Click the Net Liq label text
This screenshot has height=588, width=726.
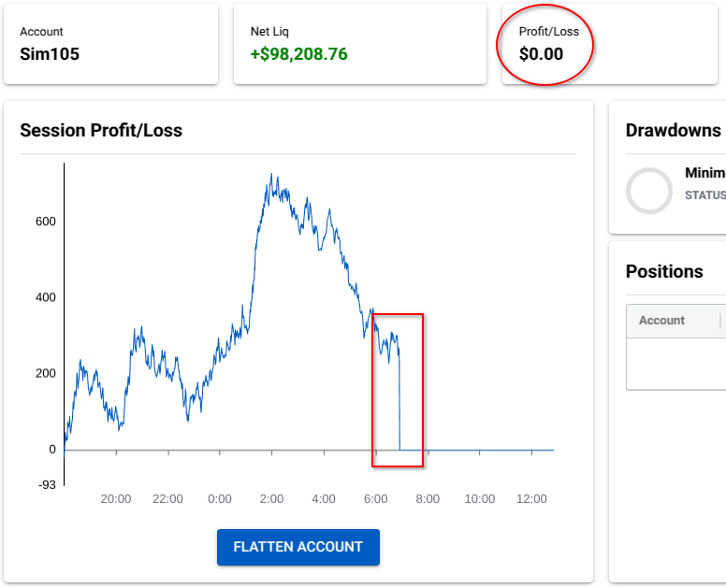(269, 32)
